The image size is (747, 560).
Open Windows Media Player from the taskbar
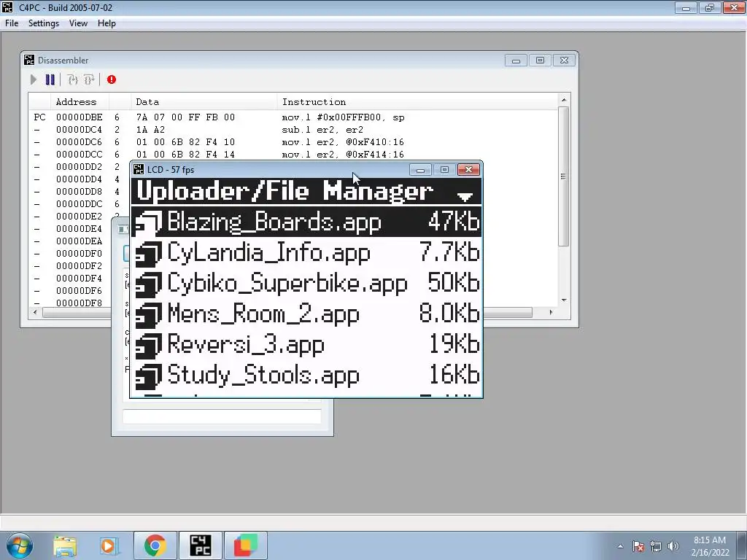108,545
